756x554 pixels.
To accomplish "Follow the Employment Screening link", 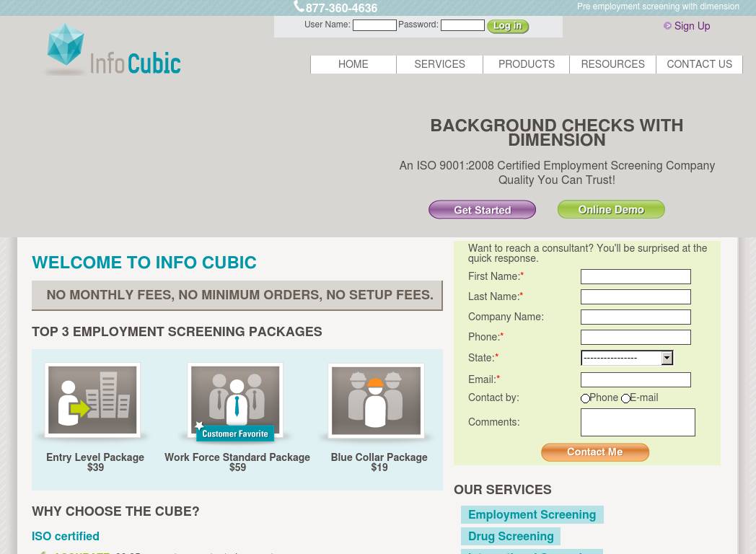I will coord(532,514).
